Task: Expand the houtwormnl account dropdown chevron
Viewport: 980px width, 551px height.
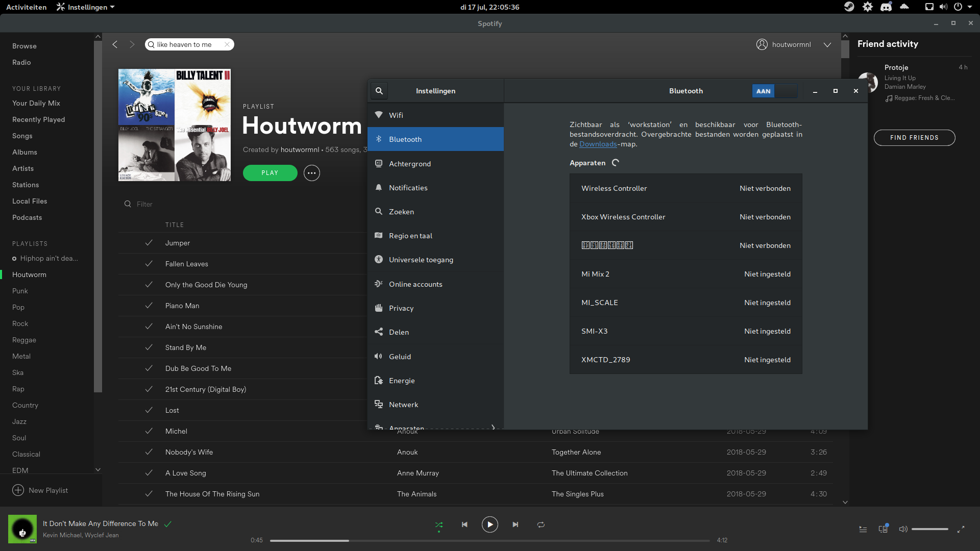Action: pos(827,45)
